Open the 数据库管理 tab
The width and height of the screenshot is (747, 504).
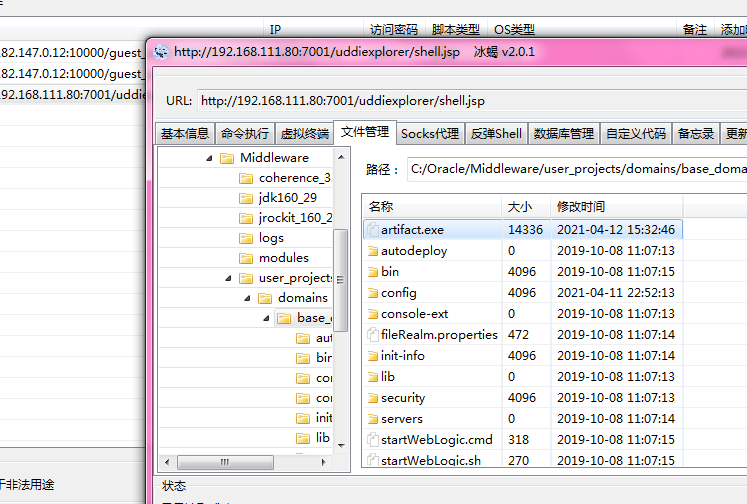point(564,133)
